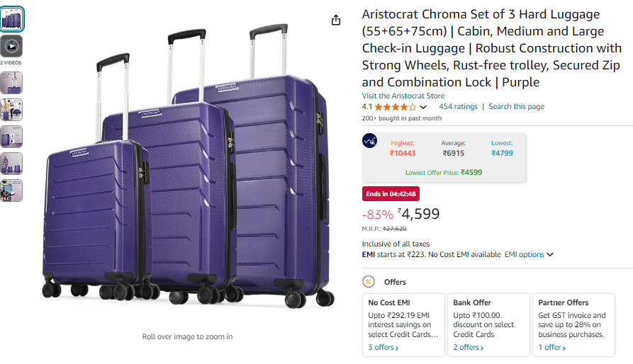Select the fourth thumbnail with person

coord(11,110)
